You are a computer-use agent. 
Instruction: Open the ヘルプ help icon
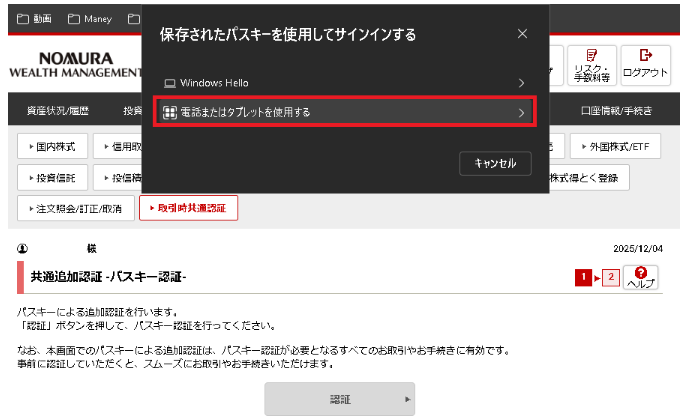[x=640, y=277]
